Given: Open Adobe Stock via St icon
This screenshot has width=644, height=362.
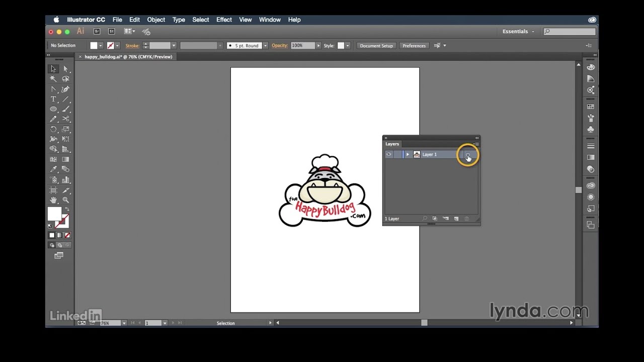Looking at the screenshot, I should point(111,31).
